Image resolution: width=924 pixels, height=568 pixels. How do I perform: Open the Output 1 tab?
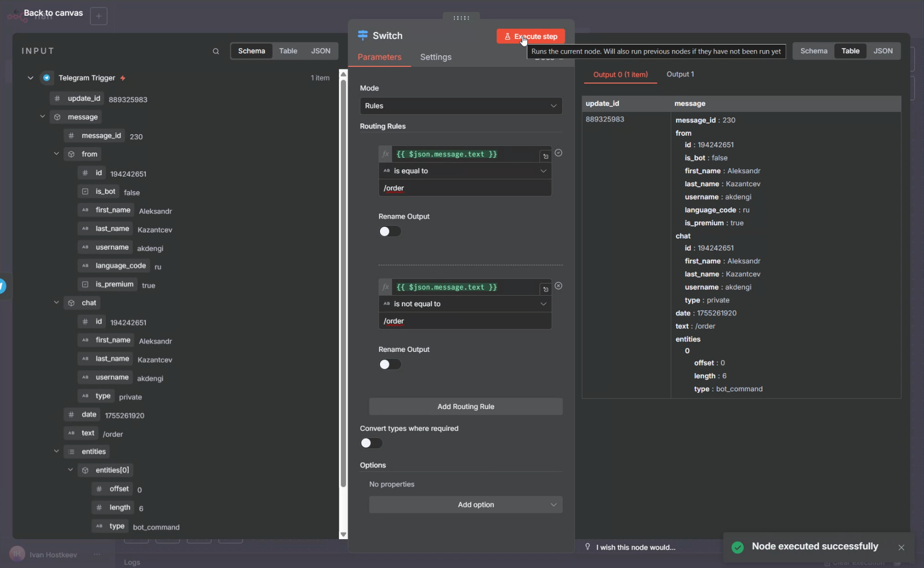click(680, 74)
